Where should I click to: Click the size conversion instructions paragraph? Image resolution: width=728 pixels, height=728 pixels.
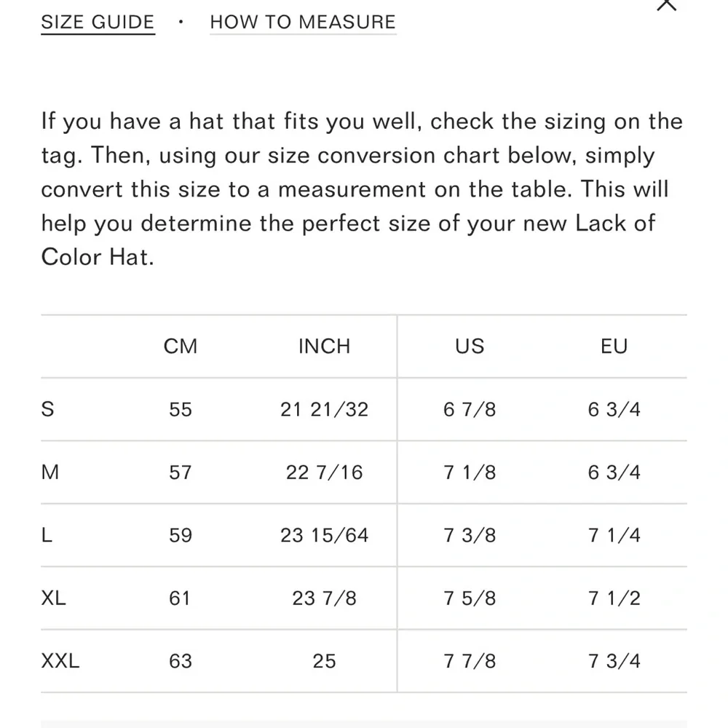363,189
